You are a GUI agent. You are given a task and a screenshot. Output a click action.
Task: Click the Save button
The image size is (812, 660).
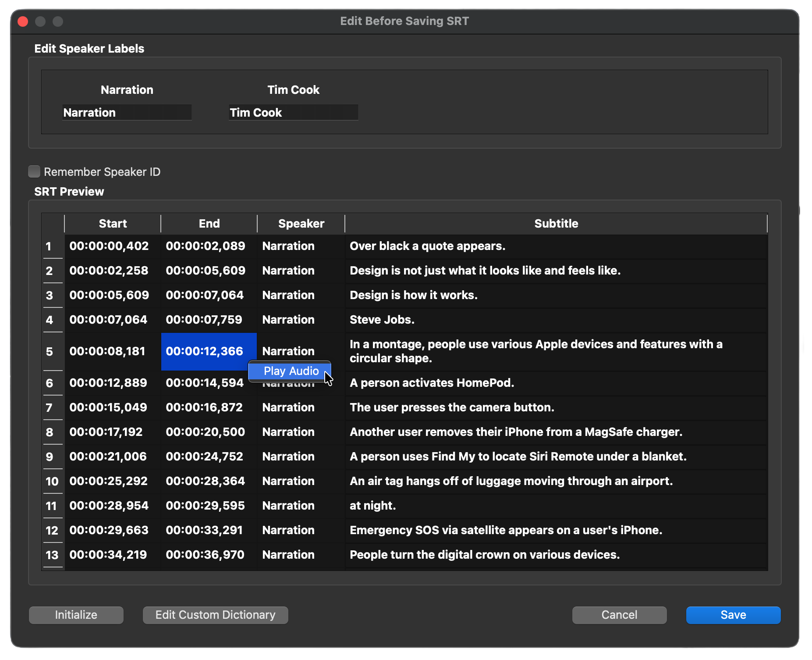click(733, 615)
